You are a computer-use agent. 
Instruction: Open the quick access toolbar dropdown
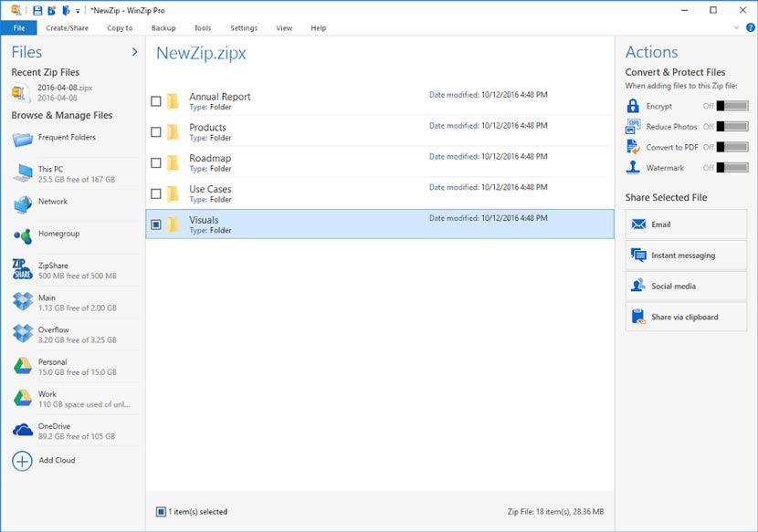79,9
